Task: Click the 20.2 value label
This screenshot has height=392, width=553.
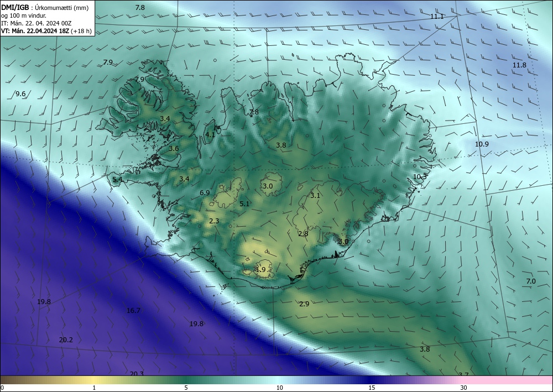Action: point(66,340)
